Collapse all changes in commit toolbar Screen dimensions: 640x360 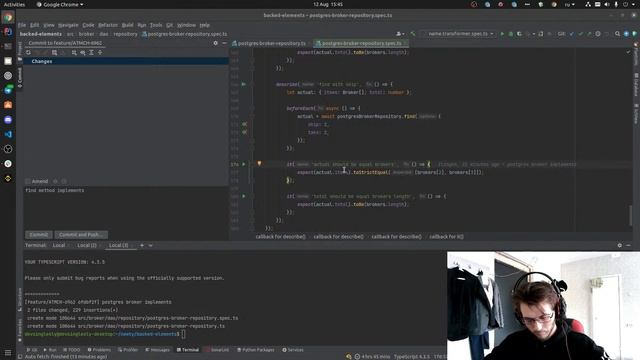point(100,52)
